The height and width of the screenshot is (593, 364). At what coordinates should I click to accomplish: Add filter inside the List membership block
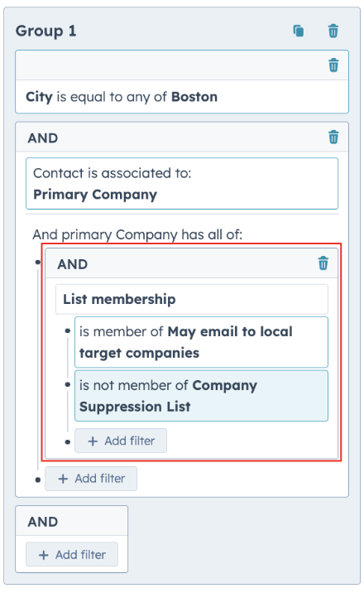121,441
